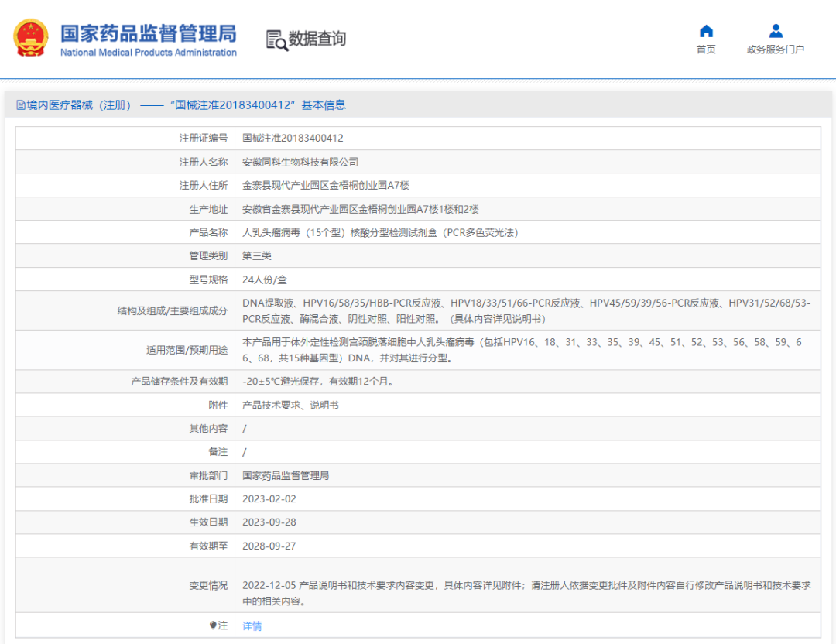The height and width of the screenshot is (644, 836).
Task: Click the product name value text
Action: [x=380, y=232]
